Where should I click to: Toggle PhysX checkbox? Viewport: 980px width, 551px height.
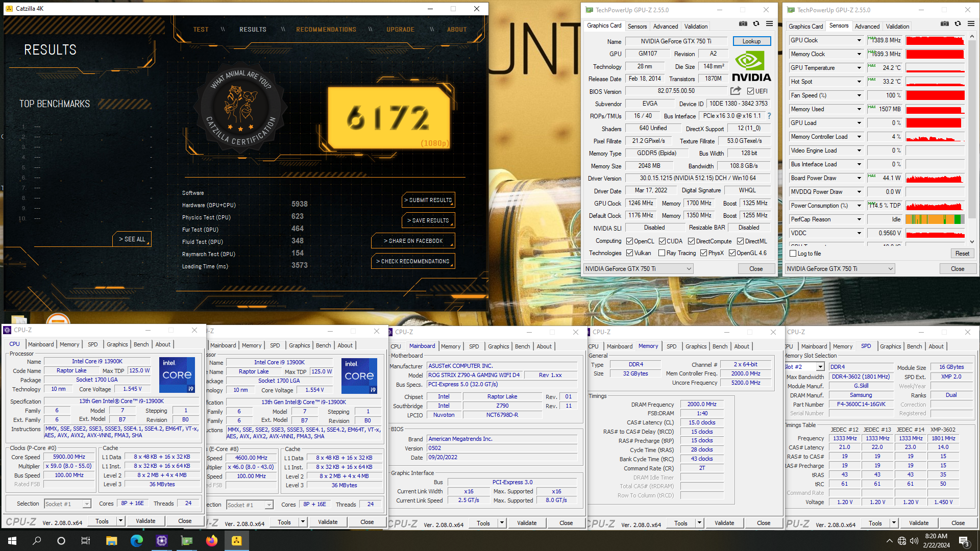coord(703,253)
